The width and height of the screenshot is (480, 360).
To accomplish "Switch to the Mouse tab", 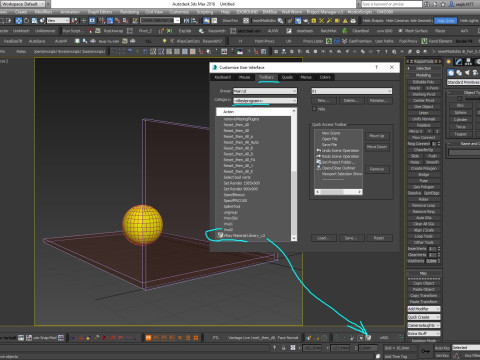I will 244,77.
